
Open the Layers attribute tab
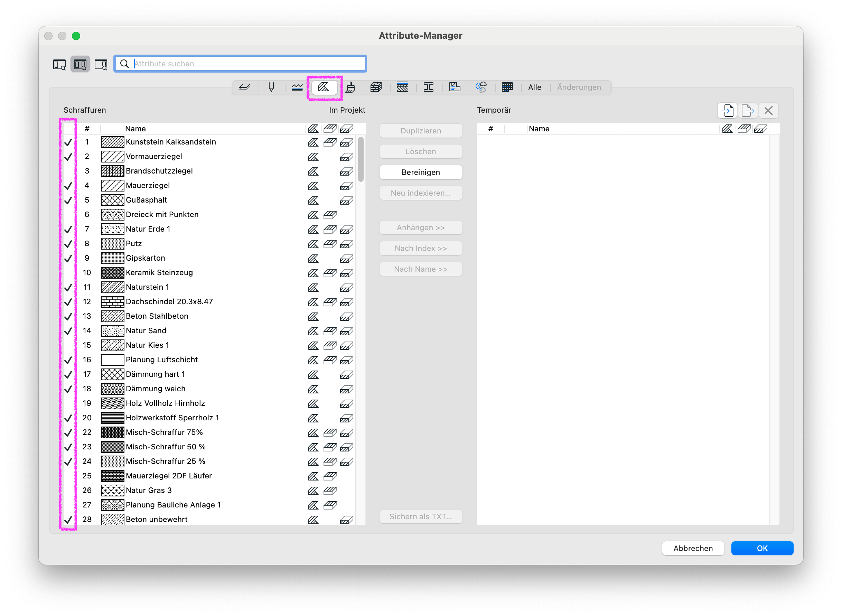click(245, 87)
